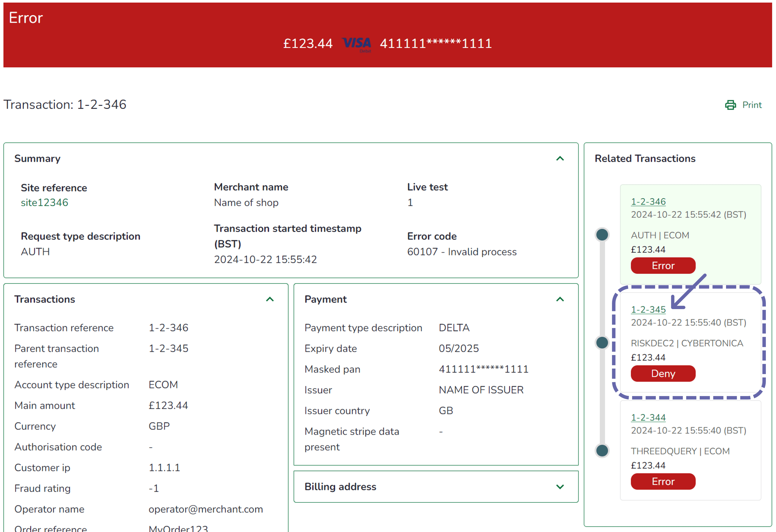Collapse the Transactions panel chevron
The image size is (776, 532).
coord(270,299)
